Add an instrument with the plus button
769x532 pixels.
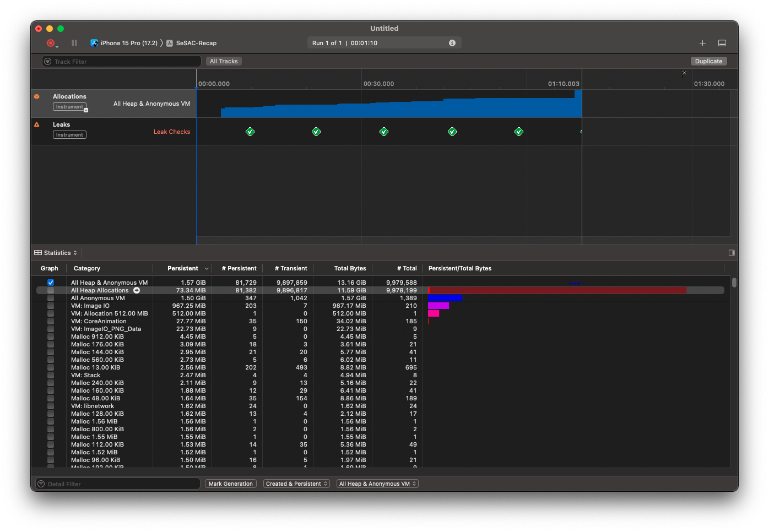tap(702, 43)
